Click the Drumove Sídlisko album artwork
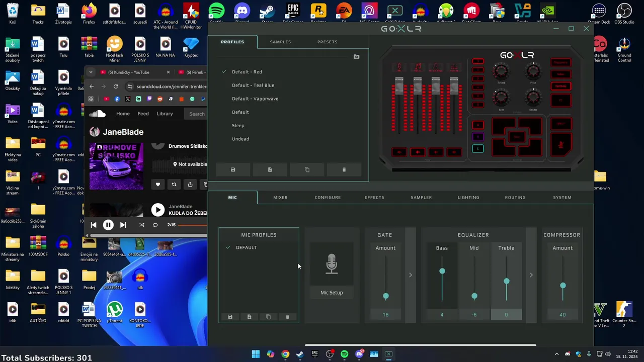 (116, 166)
